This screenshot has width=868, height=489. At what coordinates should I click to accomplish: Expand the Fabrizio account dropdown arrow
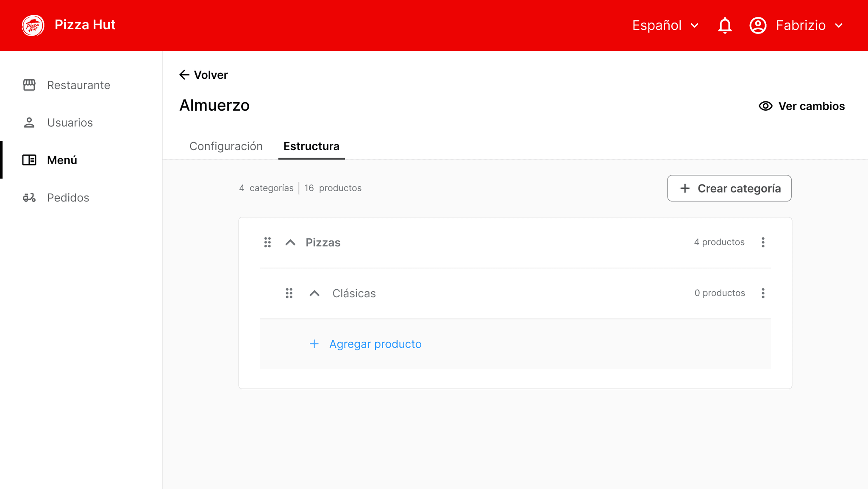tap(839, 25)
